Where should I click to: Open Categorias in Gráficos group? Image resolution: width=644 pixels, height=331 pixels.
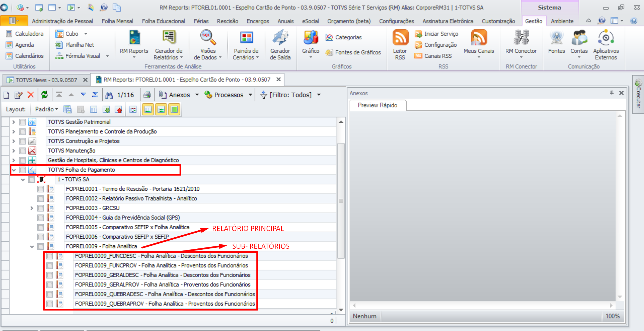(x=344, y=37)
